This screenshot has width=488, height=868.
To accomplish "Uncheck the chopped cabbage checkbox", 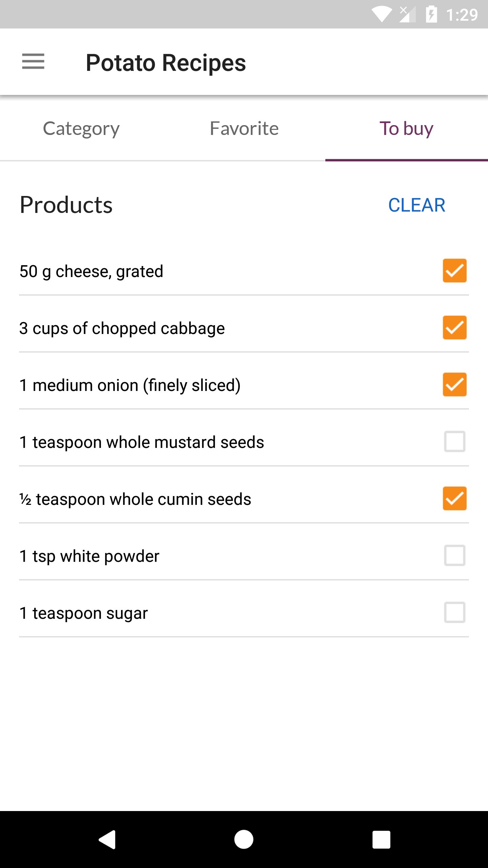I will pos(454,328).
